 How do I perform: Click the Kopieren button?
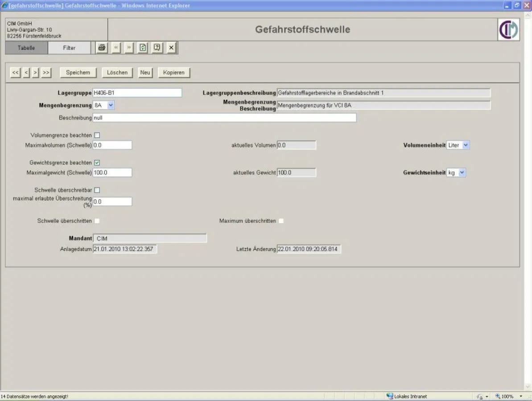pyautogui.click(x=173, y=72)
